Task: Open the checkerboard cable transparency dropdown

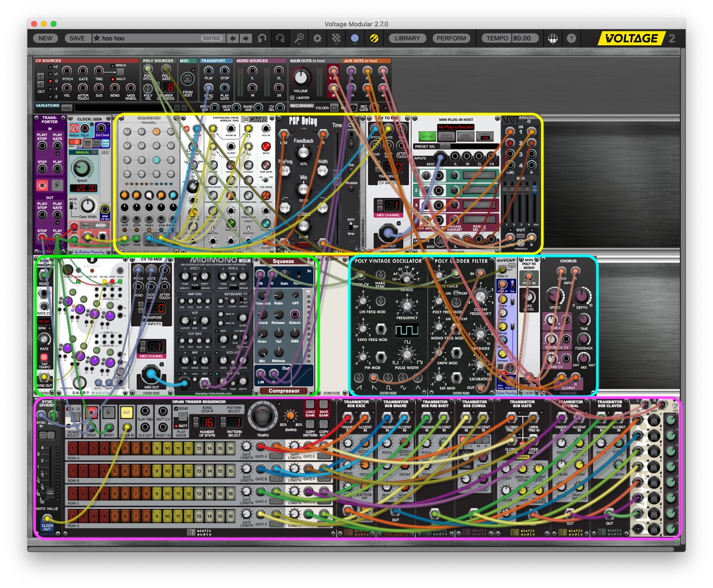Action: [336, 38]
